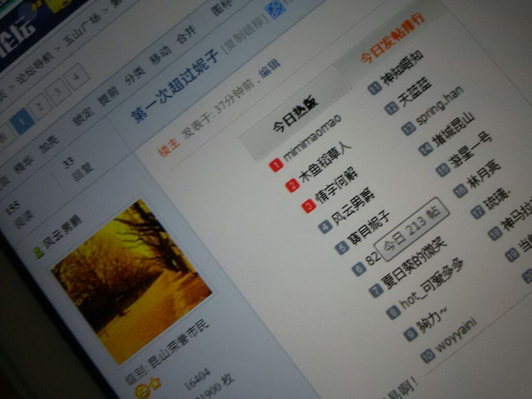Open the 今日热版 tab
Image resolution: width=532 pixels, height=399 pixels.
pos(296,115)
